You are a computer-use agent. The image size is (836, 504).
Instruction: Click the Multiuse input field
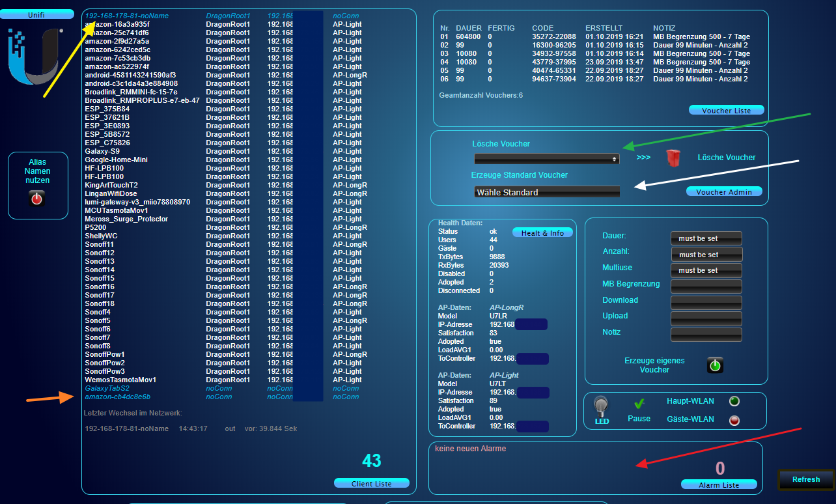coord(706,270)
